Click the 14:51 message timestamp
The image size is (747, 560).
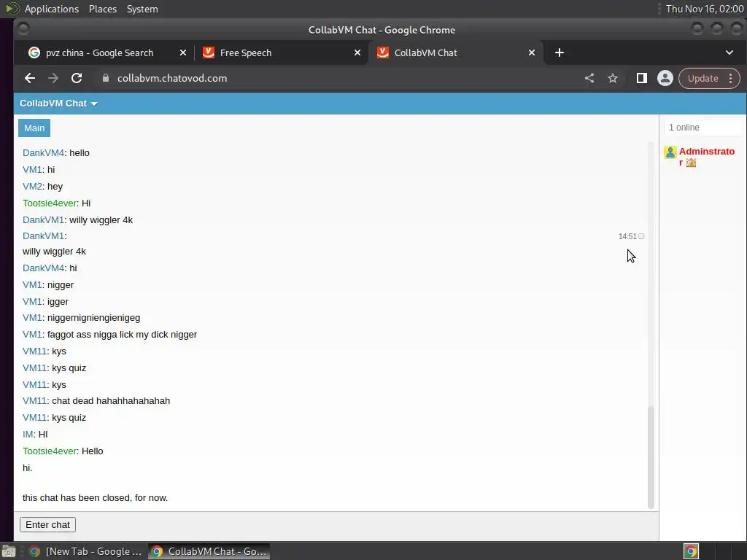pyautogui.click(x=627, y=236)
